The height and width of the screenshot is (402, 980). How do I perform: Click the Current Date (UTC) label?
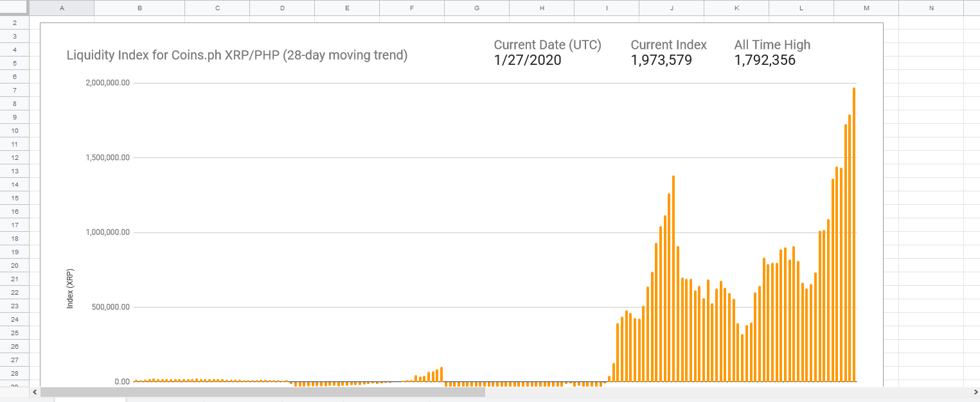[x=548, y=45]
